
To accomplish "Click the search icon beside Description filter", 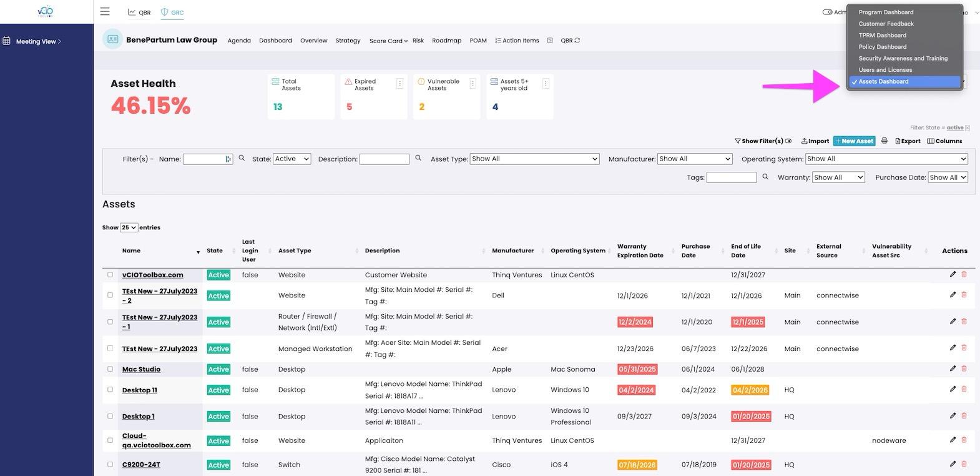I will (418, 159).
